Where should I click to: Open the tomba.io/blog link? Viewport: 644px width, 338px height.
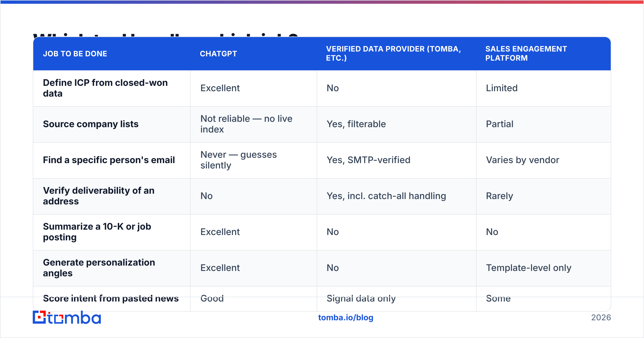346,318
